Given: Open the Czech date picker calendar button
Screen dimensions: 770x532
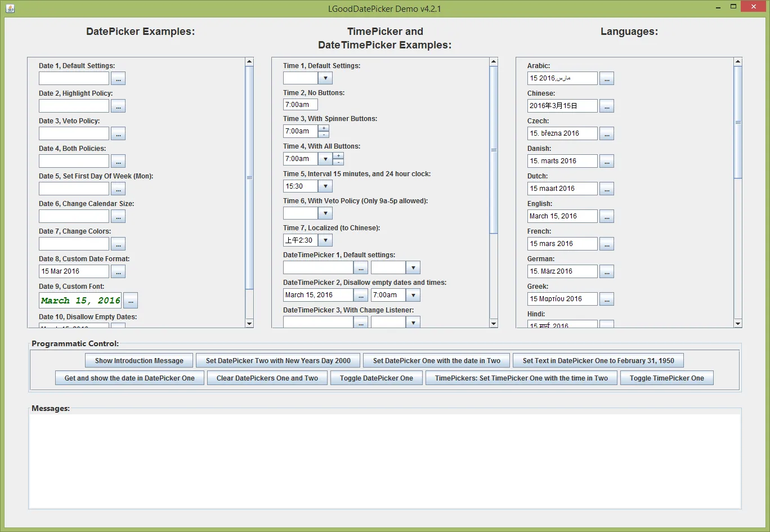Looking at the screenshot, I should point(607,133).
